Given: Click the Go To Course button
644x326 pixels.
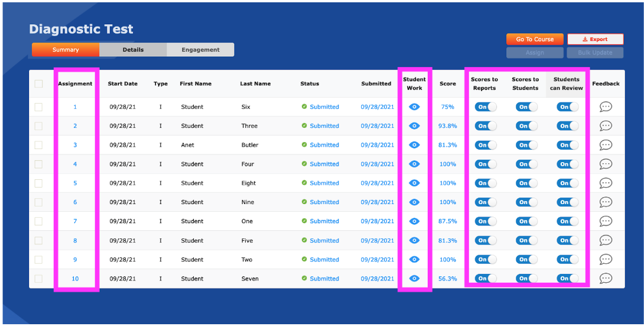Looking at the screenshot, I should (535, 40).
